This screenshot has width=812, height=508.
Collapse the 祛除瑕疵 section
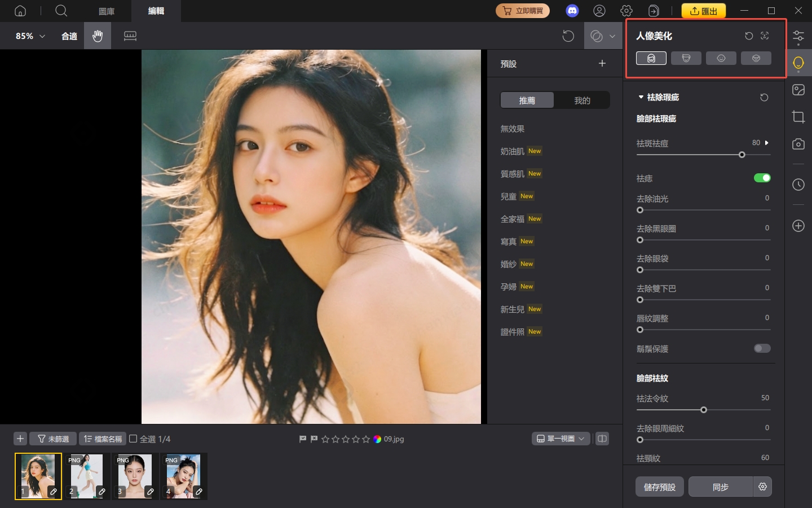[x=641, y=97]
